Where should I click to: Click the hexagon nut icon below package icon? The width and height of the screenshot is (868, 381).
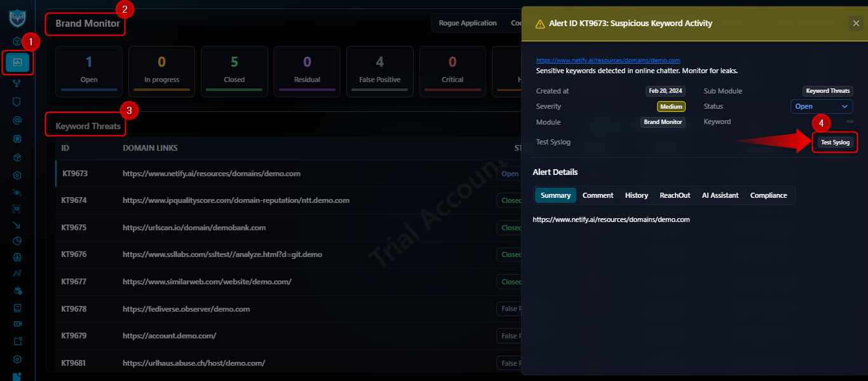[x=17, y=175]
